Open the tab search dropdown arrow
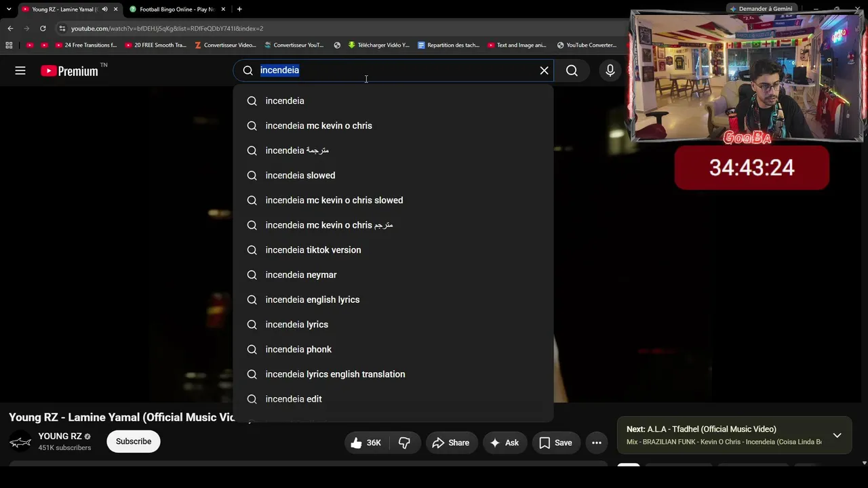 [9, 9]
